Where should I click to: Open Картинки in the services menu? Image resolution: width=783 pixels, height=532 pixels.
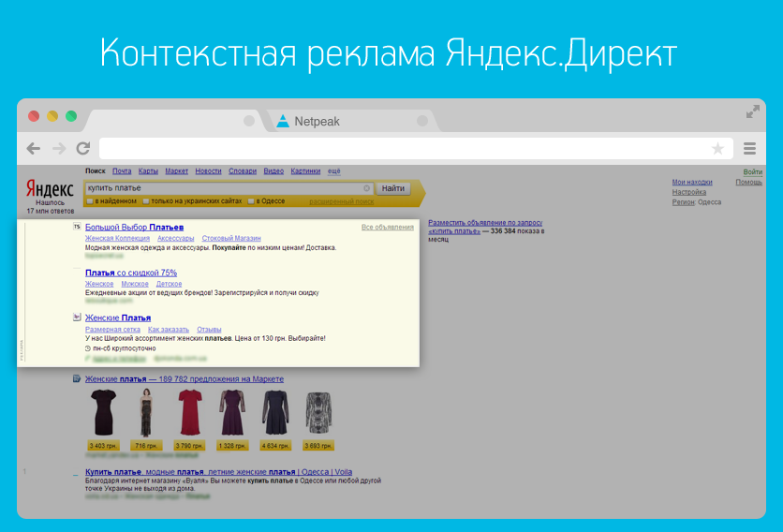(x=305, y=170)
